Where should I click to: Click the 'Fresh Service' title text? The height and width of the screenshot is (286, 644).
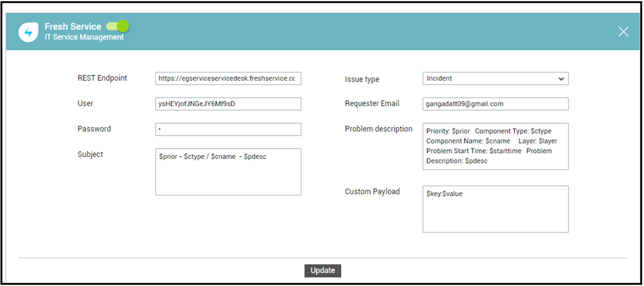point(72,27)
